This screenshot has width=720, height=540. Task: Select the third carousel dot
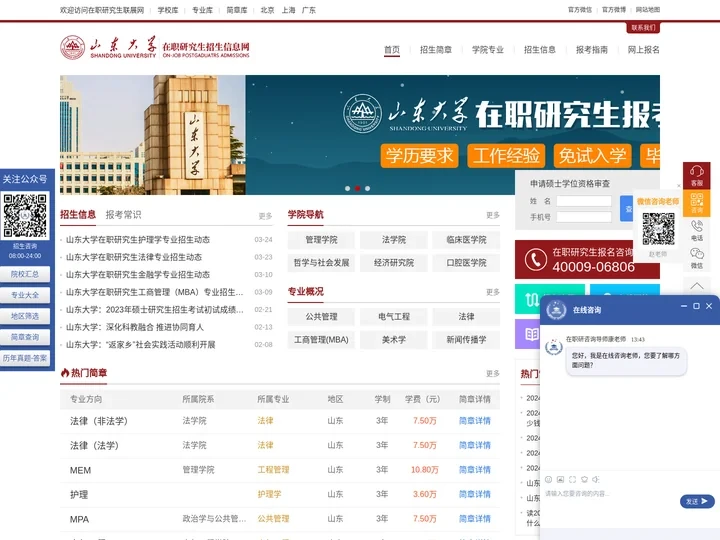pos(367,188)
